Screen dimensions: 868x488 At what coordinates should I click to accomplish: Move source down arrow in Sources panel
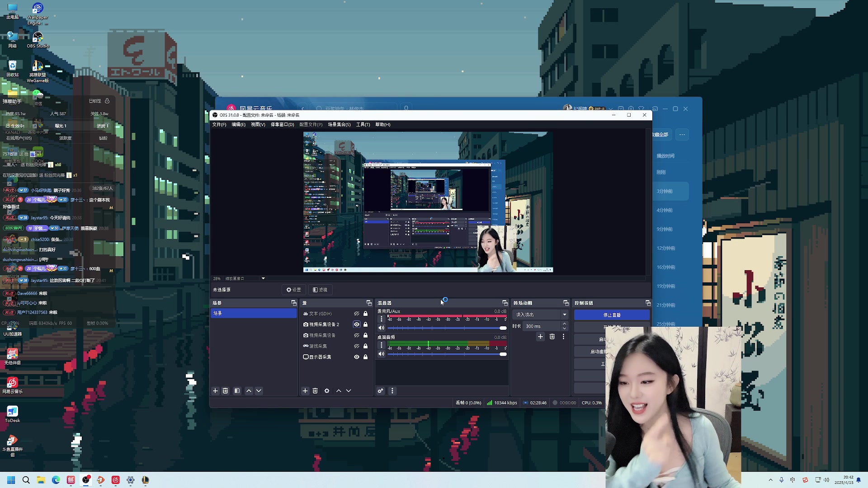349,391
